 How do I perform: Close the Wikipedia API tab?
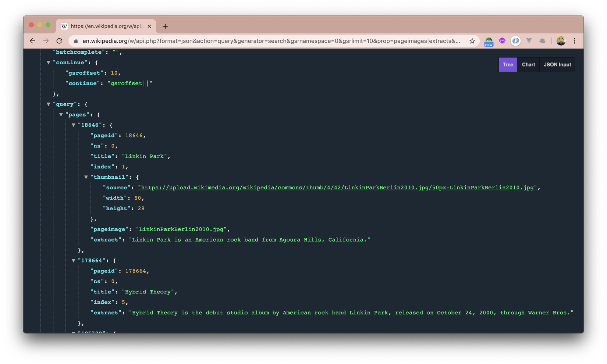click(x=149, y=26)
